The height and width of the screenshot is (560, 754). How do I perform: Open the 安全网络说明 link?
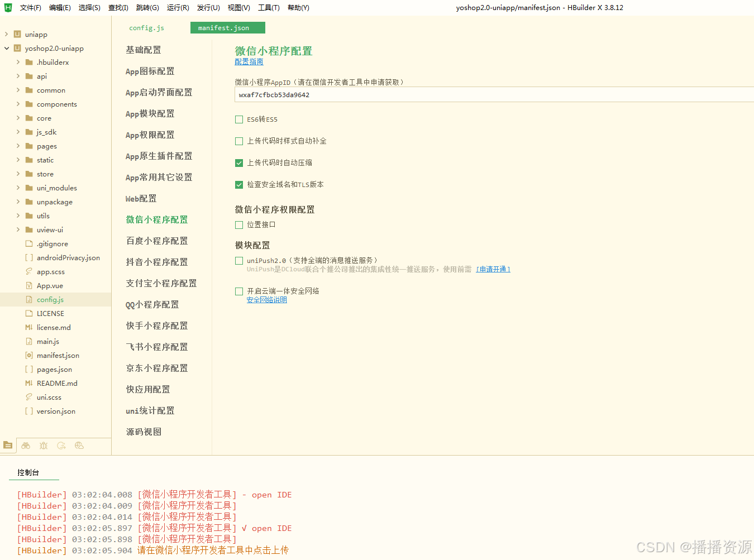(266, 300)
